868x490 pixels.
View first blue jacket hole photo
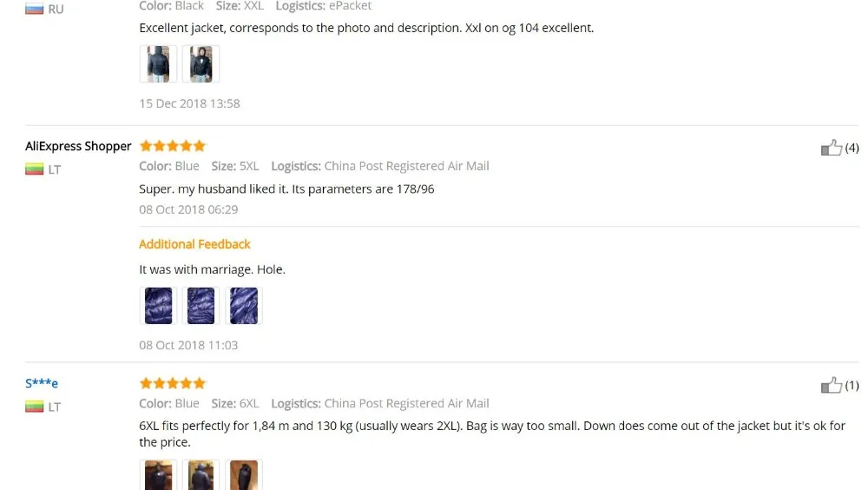(x=158, y=306)
